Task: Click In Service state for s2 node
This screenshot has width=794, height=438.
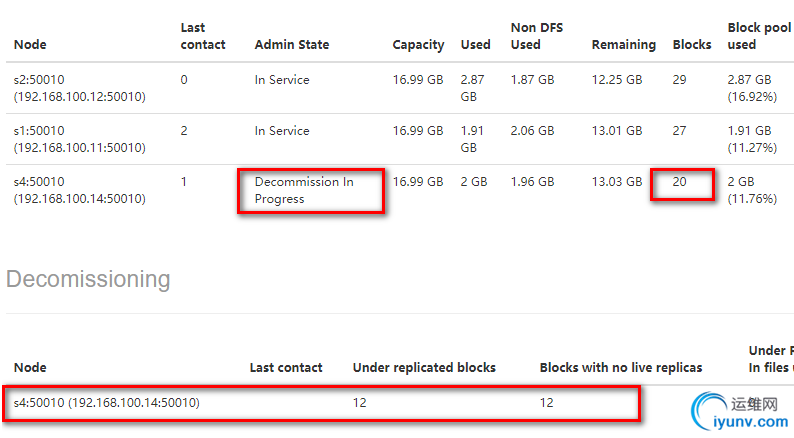Action: point(282,80)
